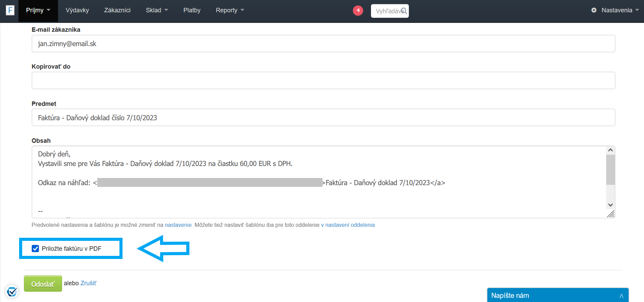
Task: Click the Odkaz na náhľad: text
Action: [64, 183]
